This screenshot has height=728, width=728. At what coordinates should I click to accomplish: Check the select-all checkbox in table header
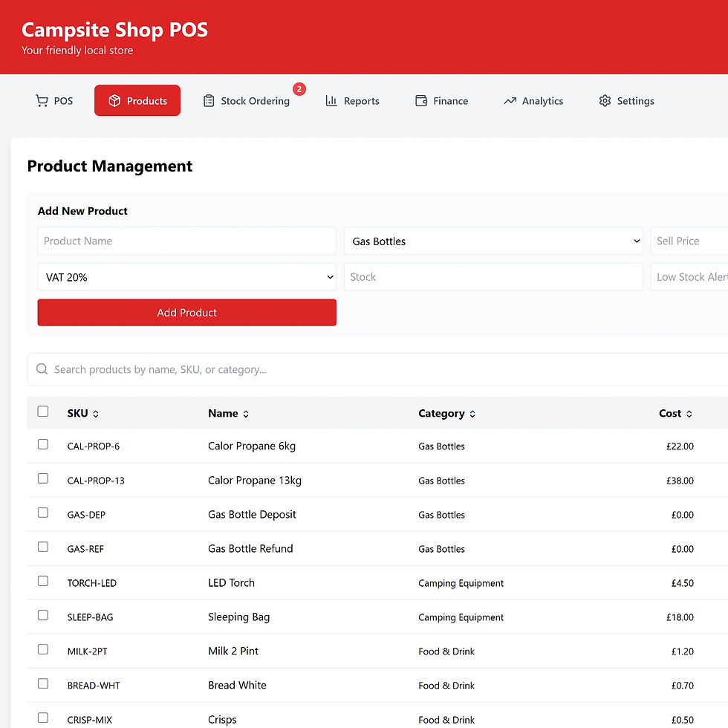click(42, 411)
